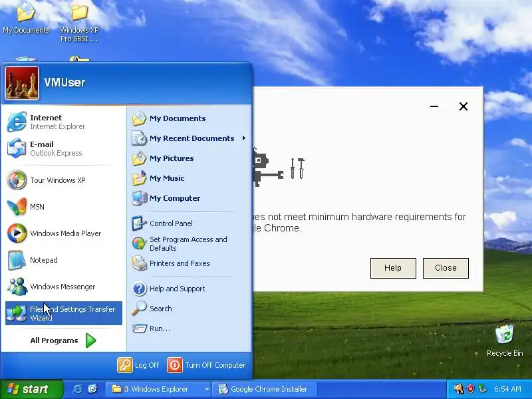Screen dimensions: 532x399
Task: Select All Programs label
Action: 54,340
